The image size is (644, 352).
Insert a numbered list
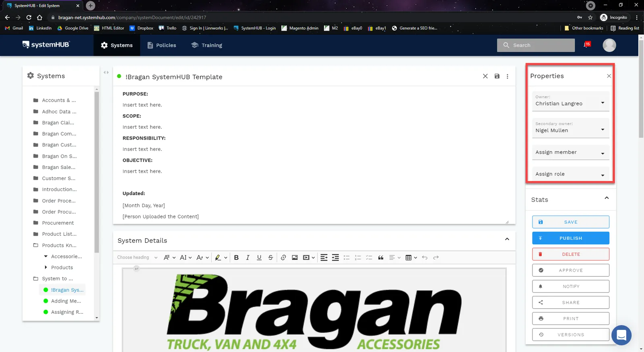(x=358, y=257)
